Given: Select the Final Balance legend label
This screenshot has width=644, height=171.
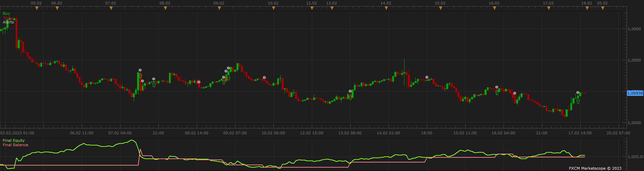Looking at the screenshot, I should click(15, 145).
